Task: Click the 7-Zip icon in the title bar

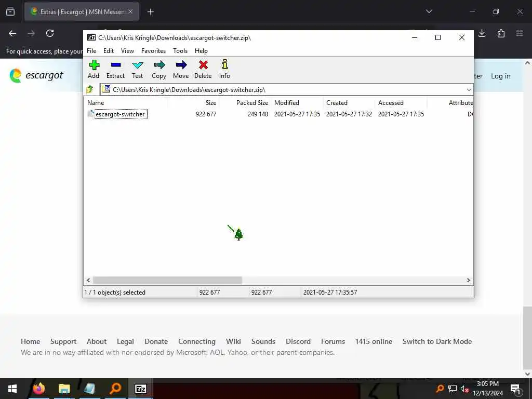Action: tap(91, 37)
